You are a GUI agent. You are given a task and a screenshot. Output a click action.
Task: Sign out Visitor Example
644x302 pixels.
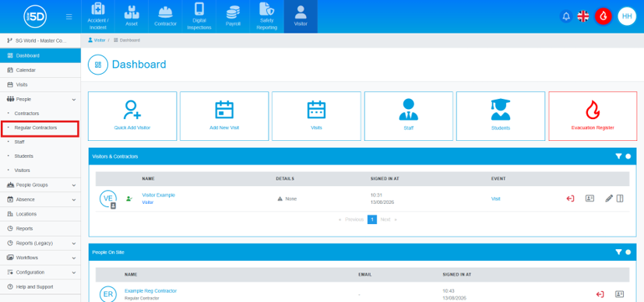(x=570, y=198)
